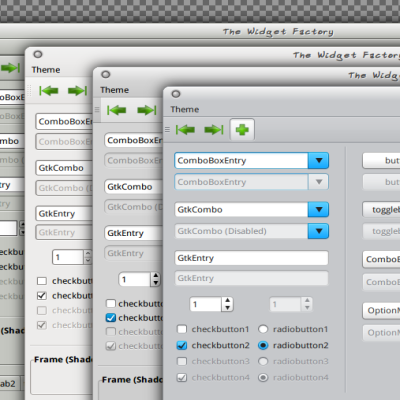Open the OptionM menu at the front window's right edge
The width and height of the screenshot is (400, 400).
381,311
